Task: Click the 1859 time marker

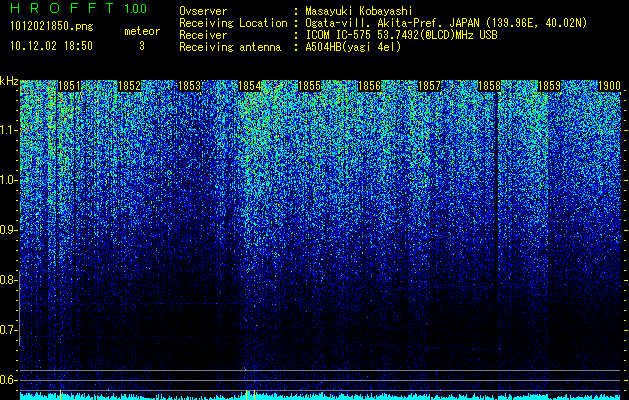Action: 550,86
